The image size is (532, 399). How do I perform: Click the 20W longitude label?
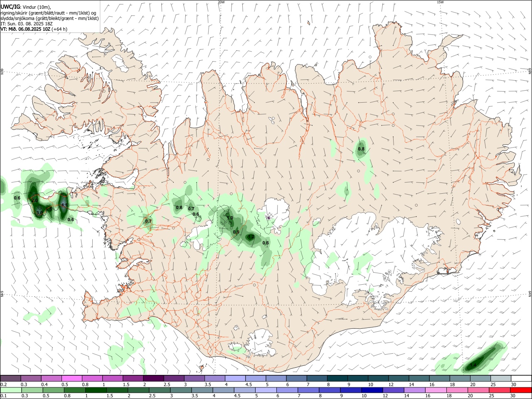point(221,2)
